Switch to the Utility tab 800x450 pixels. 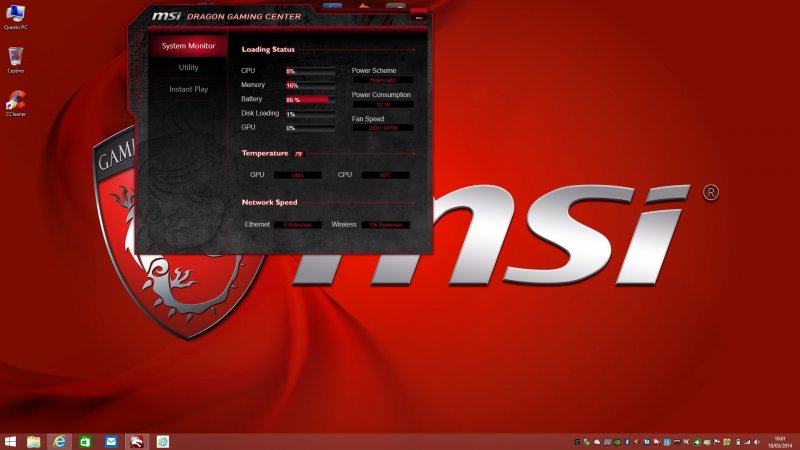(x=188, y=67)
